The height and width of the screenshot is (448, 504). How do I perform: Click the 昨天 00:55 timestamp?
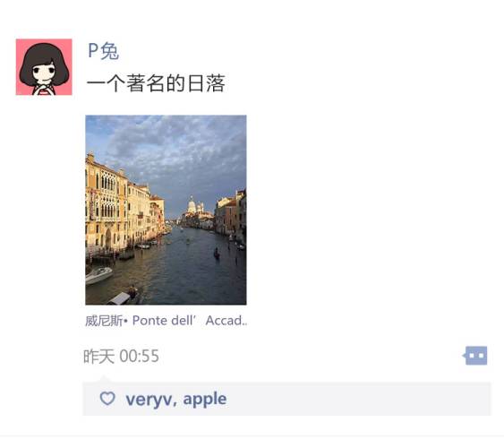tap(121, 356)
